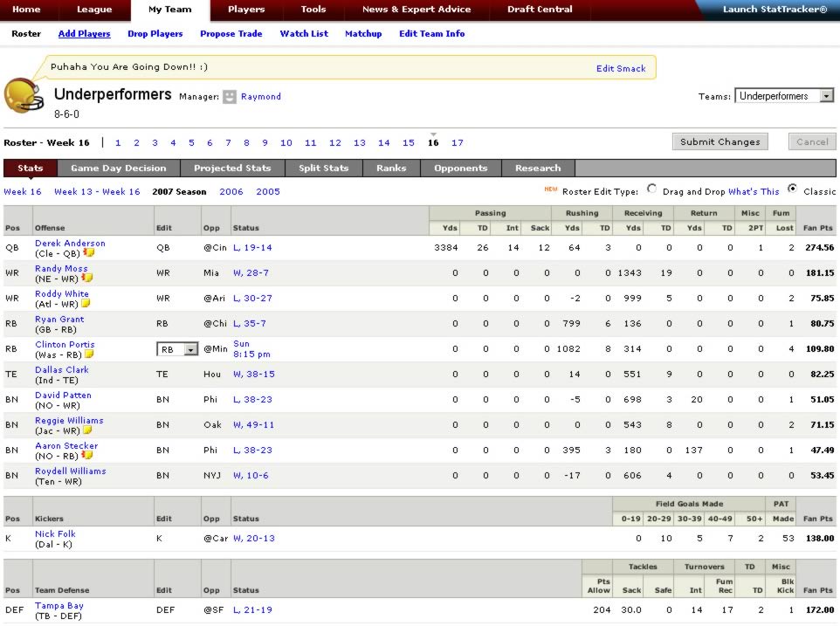Open the Draft Central menu
This screenshot has width=840, height=626.
click(540, 9)
